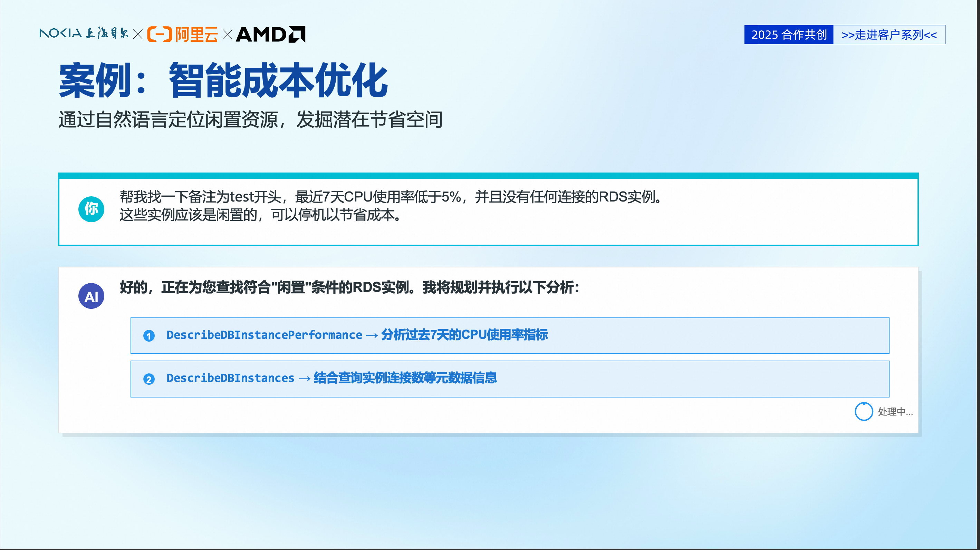Click the '处理中...' status text

coord(895,412)
